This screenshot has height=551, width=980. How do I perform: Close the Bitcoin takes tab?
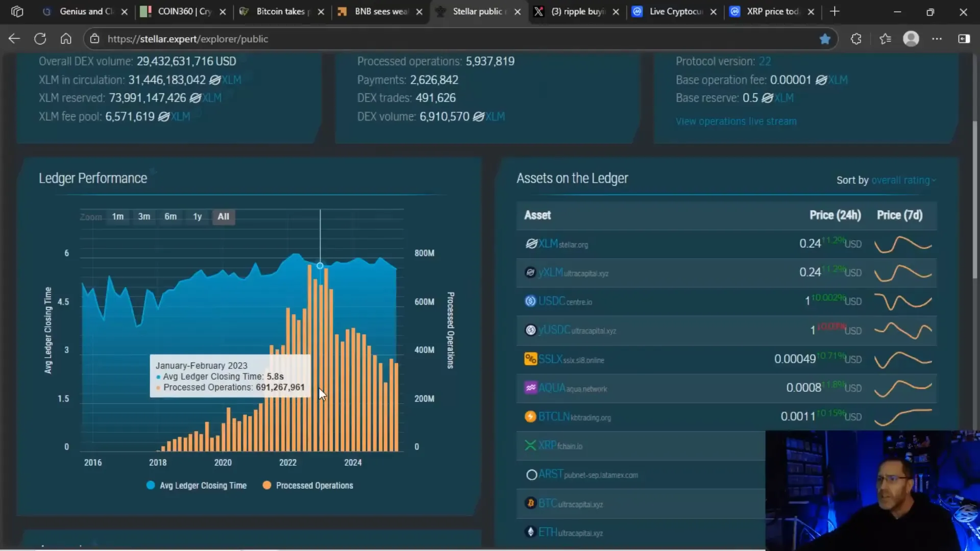[x=321, y=12]
